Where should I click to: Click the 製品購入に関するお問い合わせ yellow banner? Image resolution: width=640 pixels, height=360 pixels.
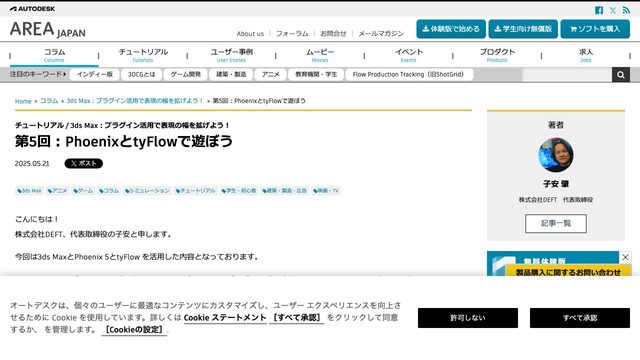(x=568, y=271)
